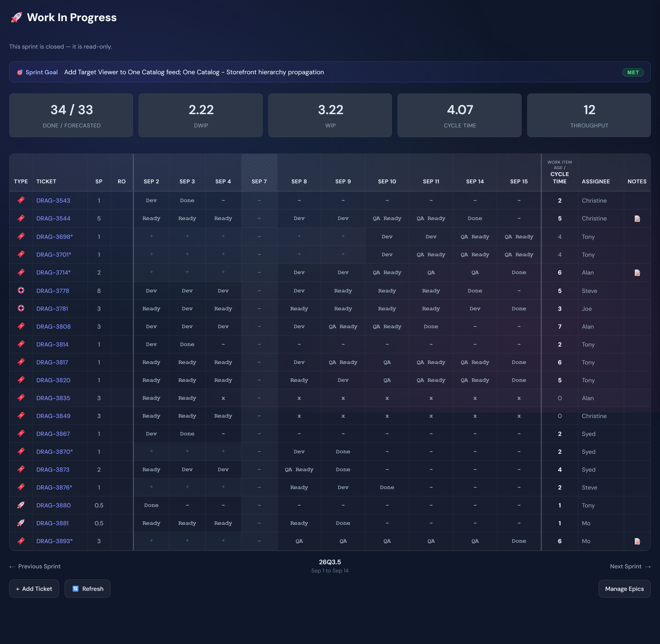
Task: Click the type icon in DRAG-3873 row
Action: coord(21,469)
